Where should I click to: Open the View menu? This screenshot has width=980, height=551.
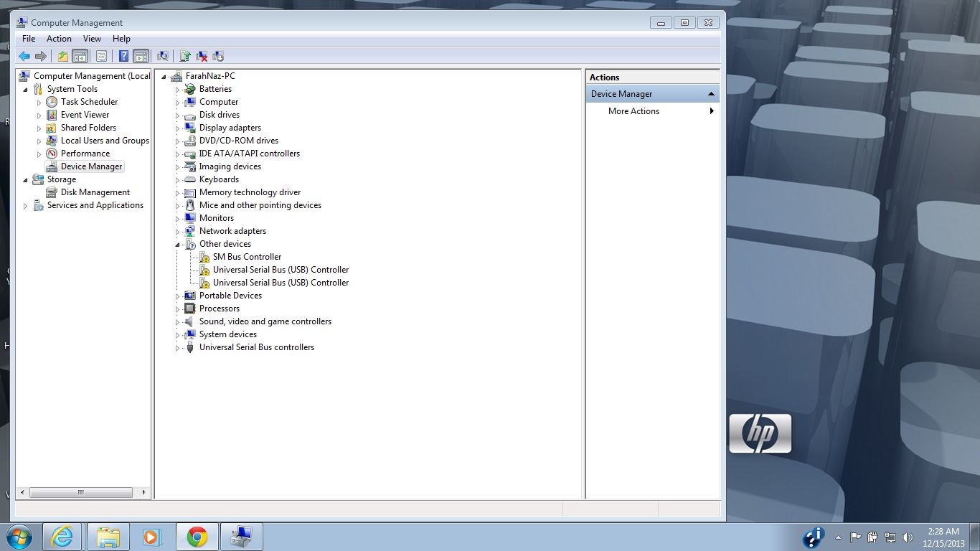pyautogui.click(x=92, y=39)
